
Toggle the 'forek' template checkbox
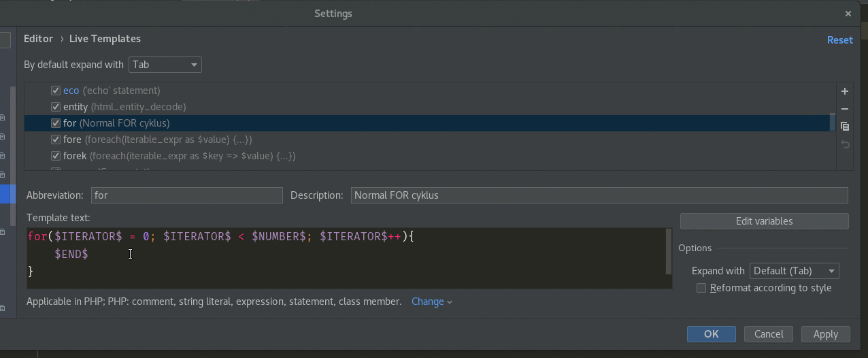click(56, 156)
